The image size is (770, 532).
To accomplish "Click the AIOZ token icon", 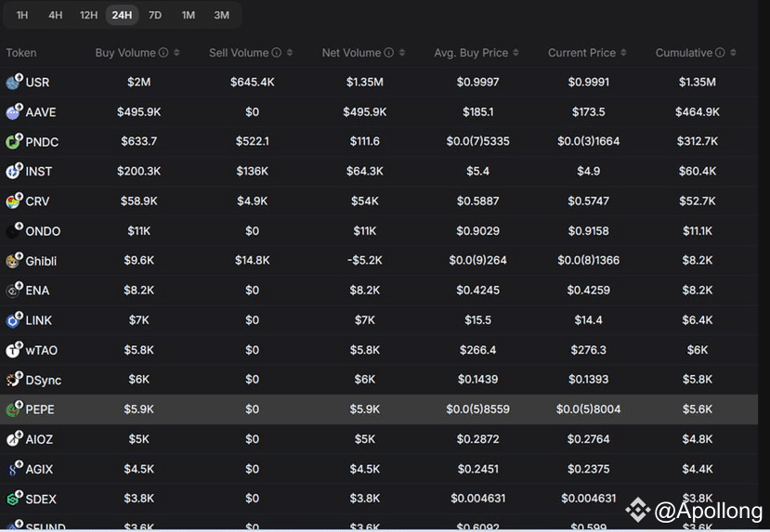I will tap(14, 439).
